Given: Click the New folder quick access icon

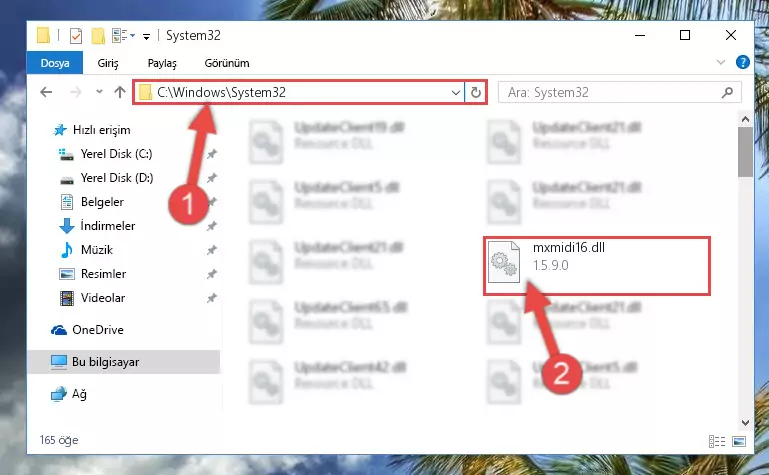Looking at the screenshot, I should (98, 36).
